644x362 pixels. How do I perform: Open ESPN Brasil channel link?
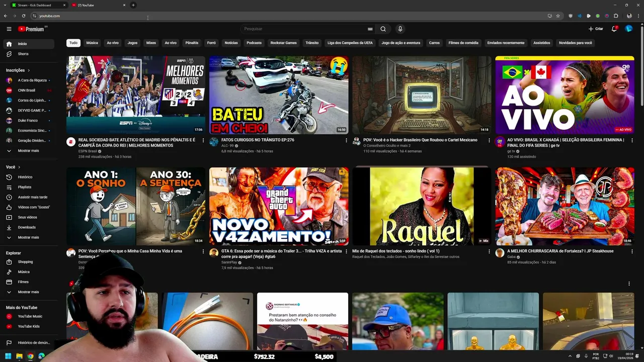point(88,151)
